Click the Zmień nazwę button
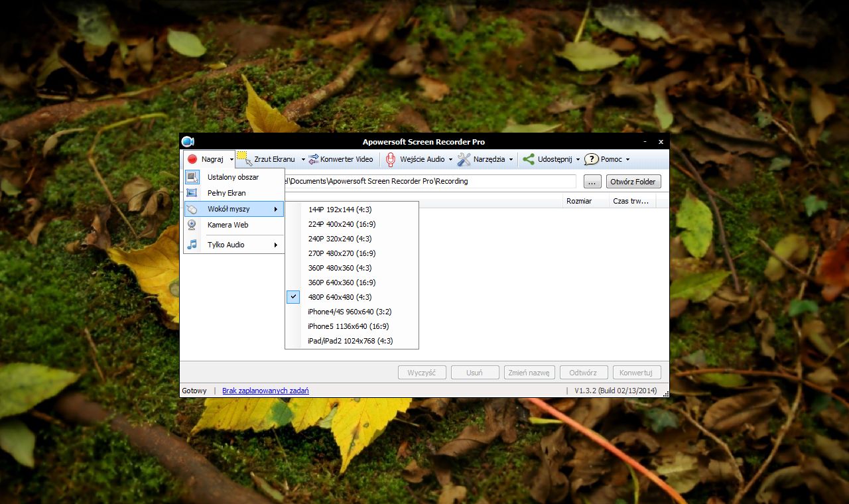 click(528, 373)
